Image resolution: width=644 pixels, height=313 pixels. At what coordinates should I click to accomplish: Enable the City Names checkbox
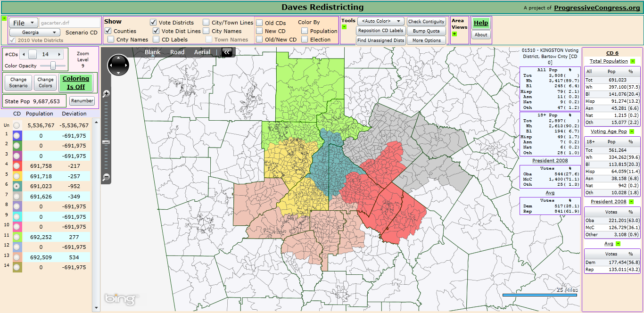point(206,31)
